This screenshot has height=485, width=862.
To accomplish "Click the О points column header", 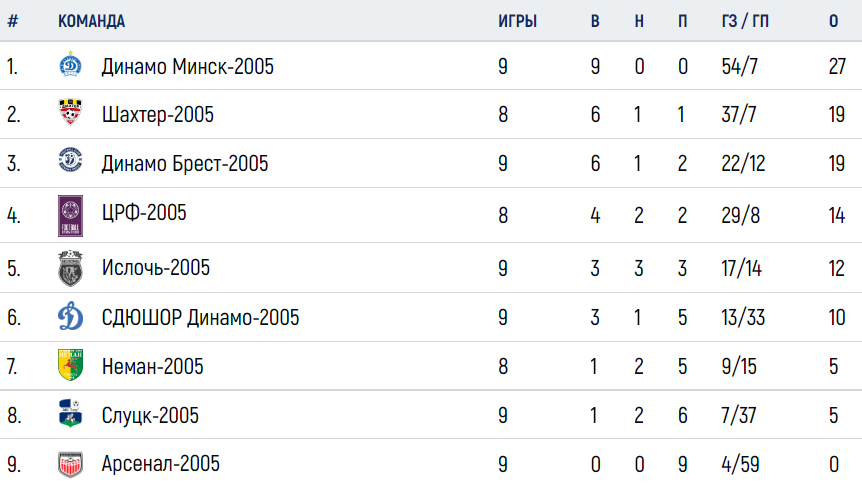I will [x=833, y=21].
